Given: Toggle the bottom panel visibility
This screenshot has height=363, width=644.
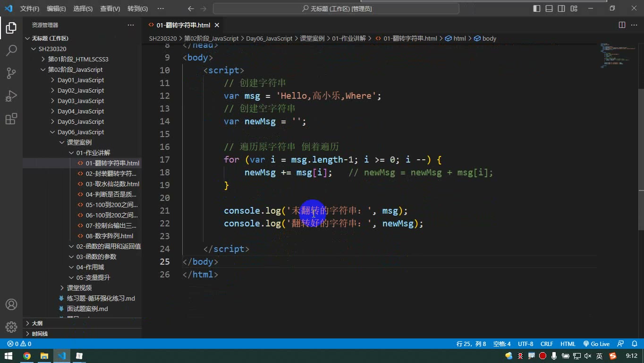Looking at the screenshot, I should point(549,9).
